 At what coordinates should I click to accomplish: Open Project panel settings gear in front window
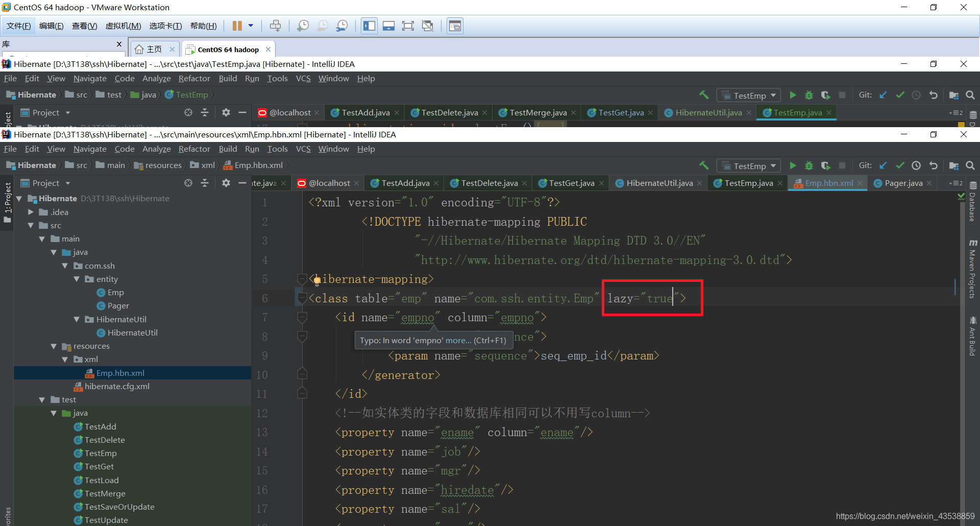point(226,183)
